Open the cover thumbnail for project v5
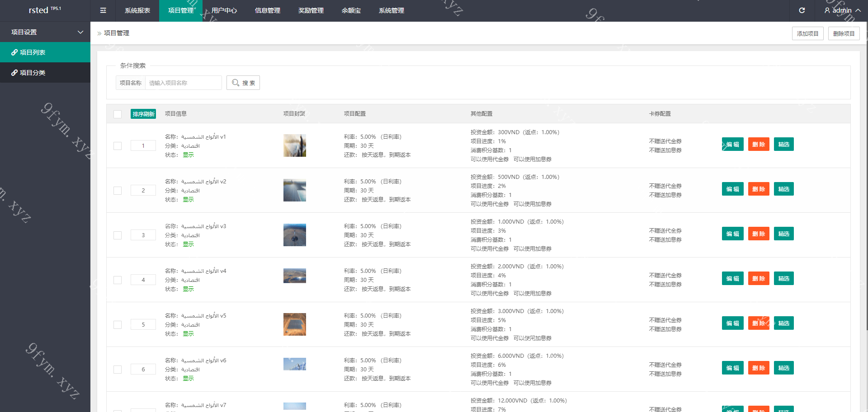Screen dimensions: 868x412 pos(295,324)
